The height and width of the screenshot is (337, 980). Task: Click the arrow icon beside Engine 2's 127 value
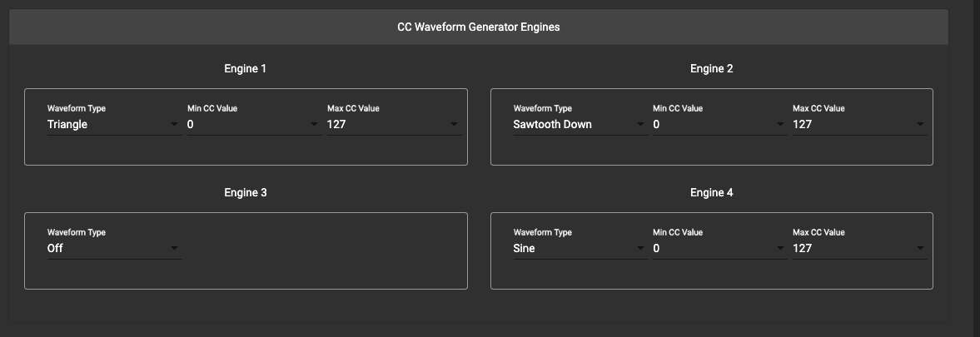coord(920,125)
